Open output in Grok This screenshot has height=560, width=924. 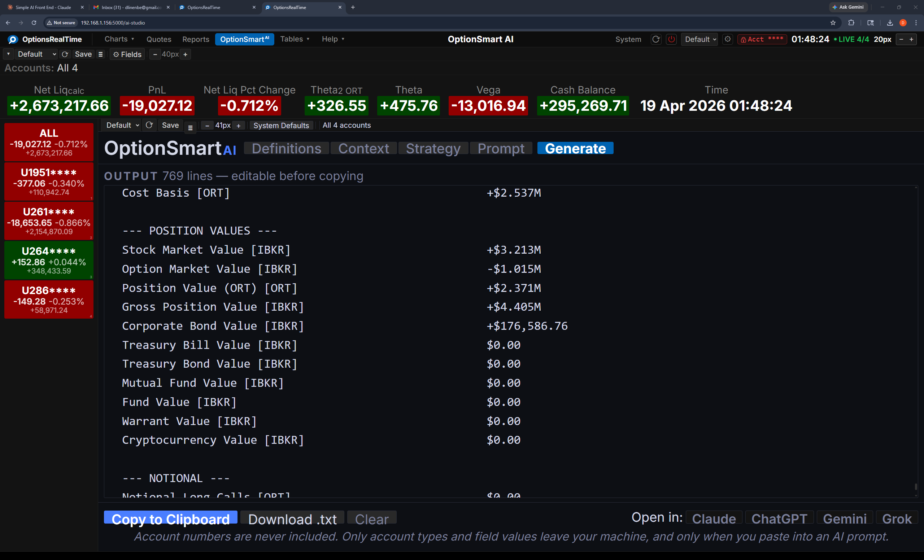[x=897, y=518]
